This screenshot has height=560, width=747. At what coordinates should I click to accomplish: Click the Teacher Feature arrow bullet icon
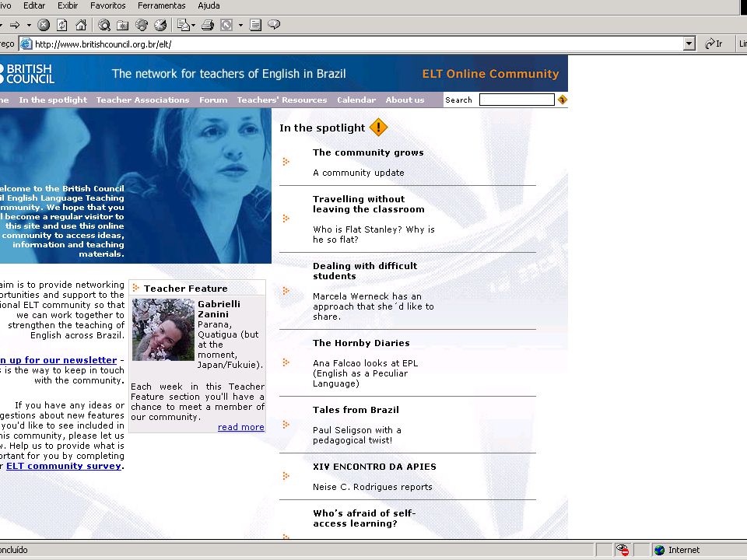(x=135, y=288)
